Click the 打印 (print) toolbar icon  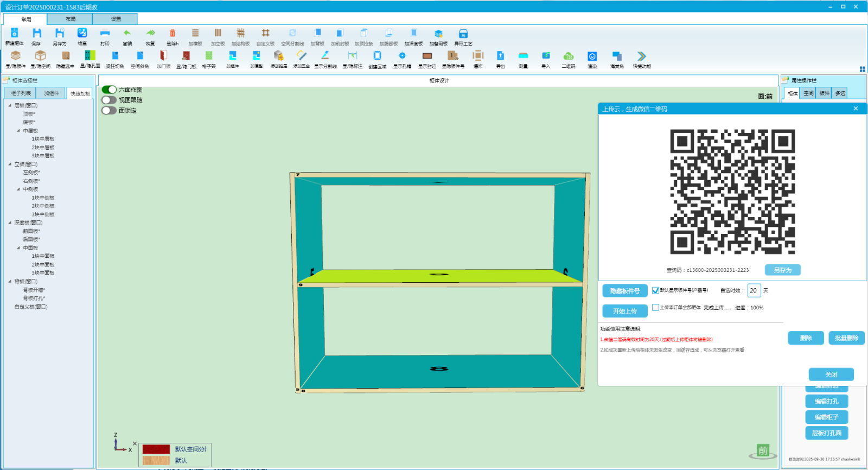pos(105,34)
